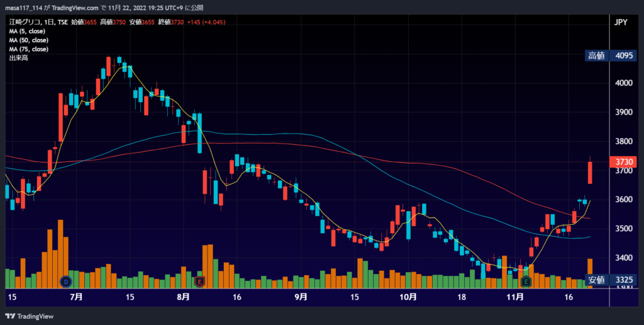Viewport: 644px width, 325px height.
Task: Click the 高値 4095 price label
Action: coord(610,55)
